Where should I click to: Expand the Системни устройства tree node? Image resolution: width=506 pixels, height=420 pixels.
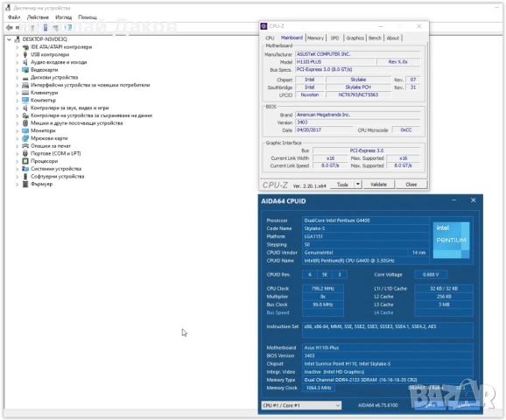(18, 169)
